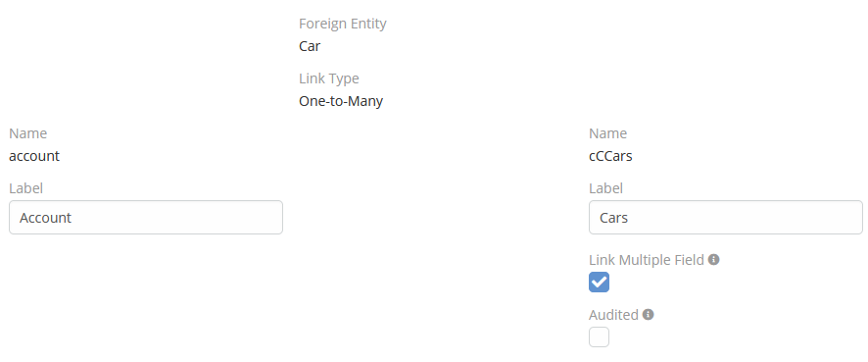Select the One-to-Many link type value
The image size is (868, 362).
[x=341, y=101]
